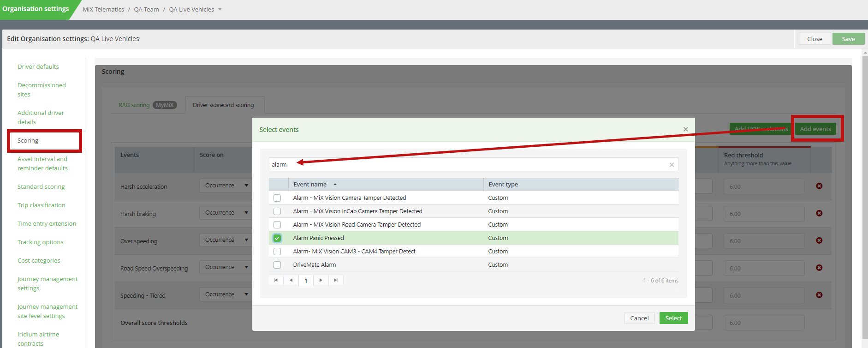Remove the Over speeding event row
868x348 pixels.
[819, 240]
